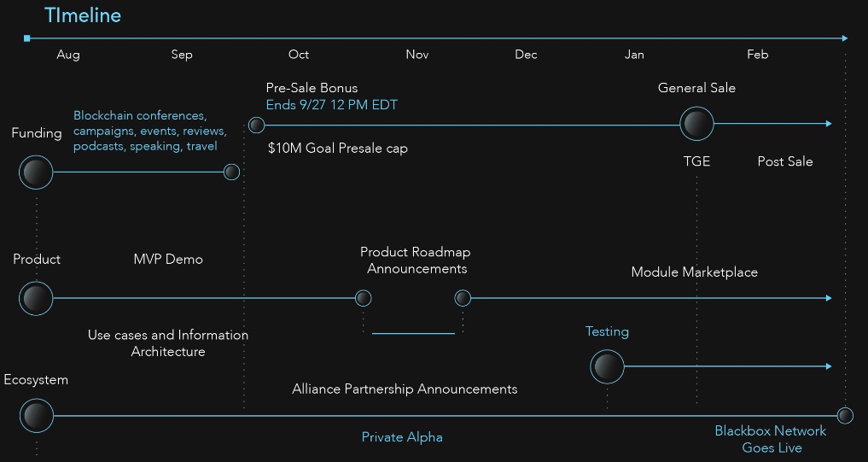The image size is (868, 462).
Task: Select the large Product track start node
Action: (x=36, y=299)
